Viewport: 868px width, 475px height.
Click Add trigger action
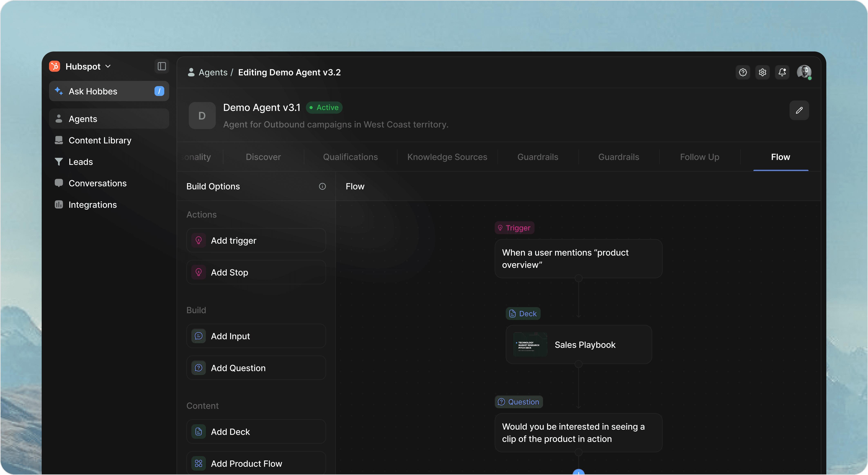[x=256, y=240]
